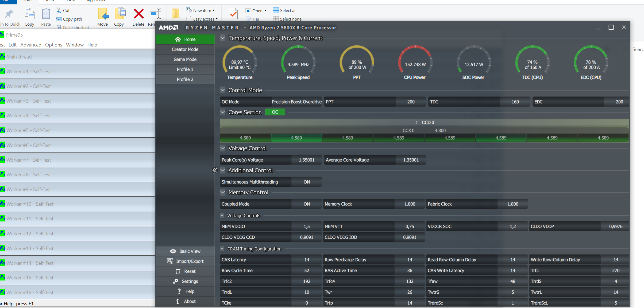This screenshot has width=644, height=308.
Task: Collapse the Temperature, Speed, Power & Current section
Action: click(222, 38)
